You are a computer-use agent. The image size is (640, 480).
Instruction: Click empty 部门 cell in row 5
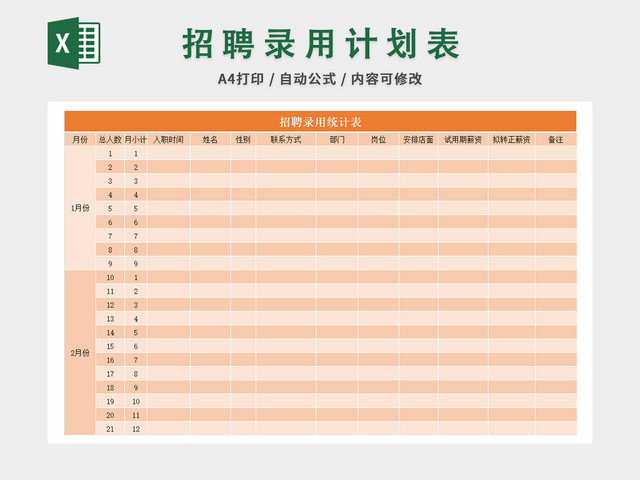pos(337,209)
